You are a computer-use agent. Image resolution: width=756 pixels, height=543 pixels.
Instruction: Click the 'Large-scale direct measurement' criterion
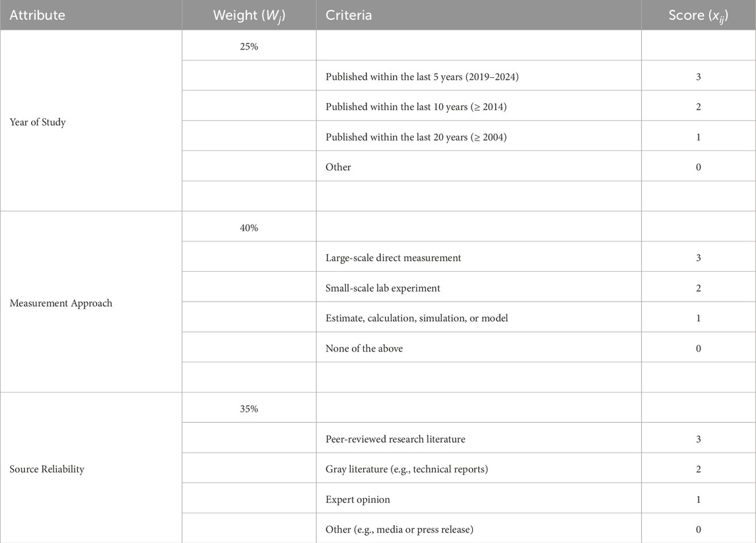394,258
